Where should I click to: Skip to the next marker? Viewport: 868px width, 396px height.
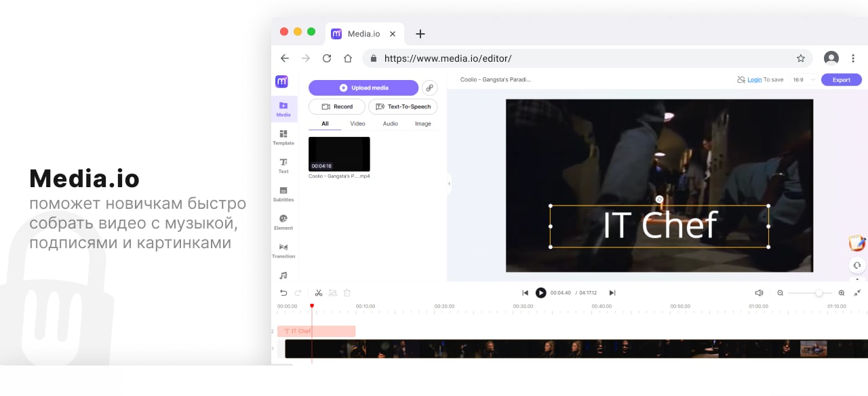point(612,293)
